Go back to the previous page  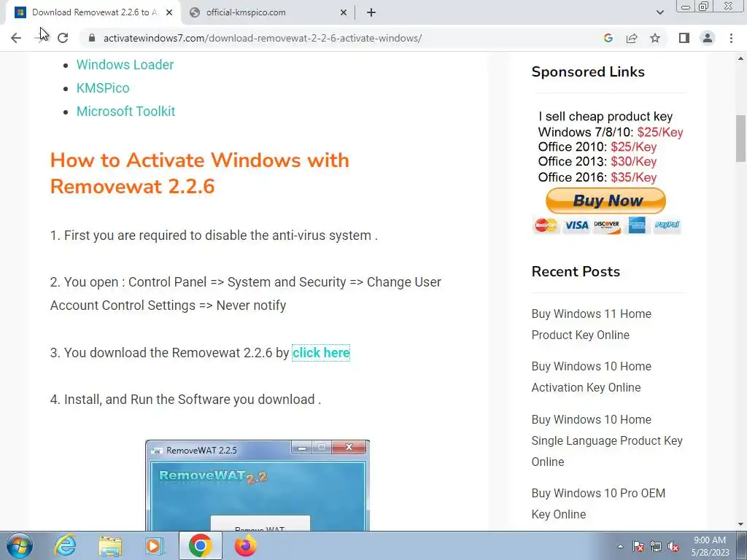click(x=16, y=38)
